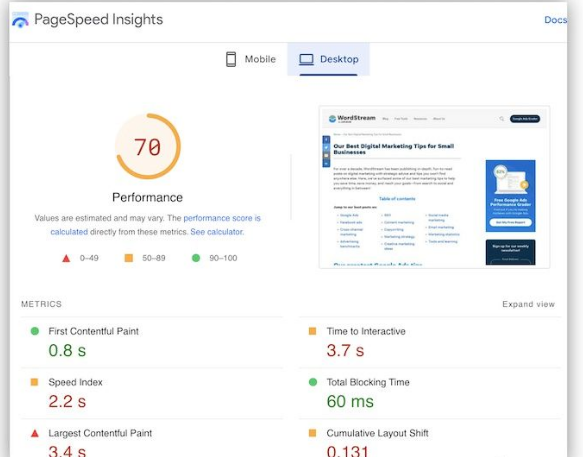583x457 pixels.
Task: Open the See calculator link
Action: coord(217,232)
